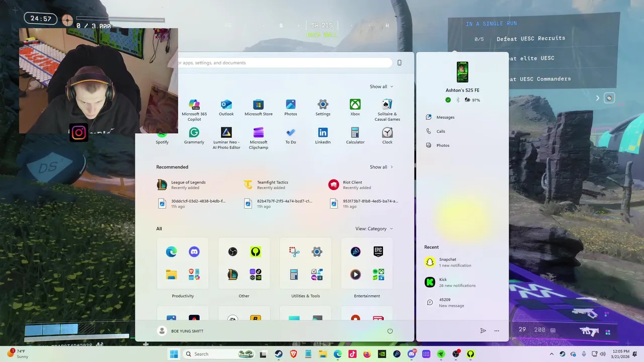Open pinned Settings gear app

point(323,108)
